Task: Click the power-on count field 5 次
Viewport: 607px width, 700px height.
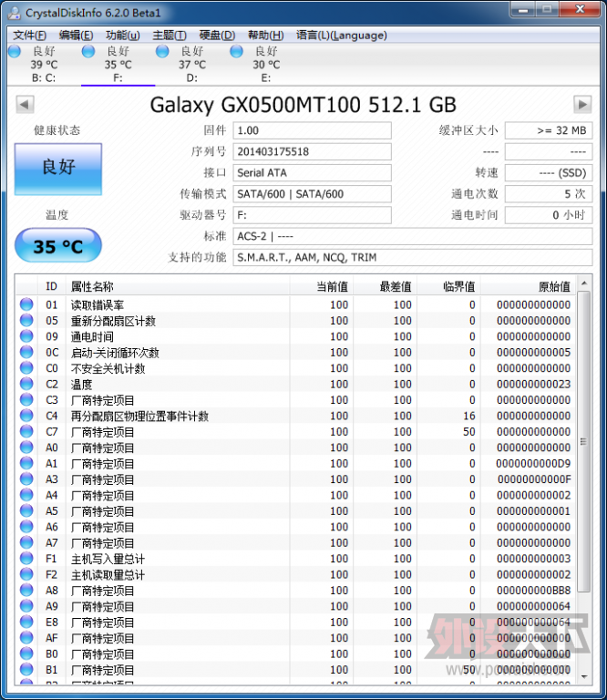Action: point(549,194)
